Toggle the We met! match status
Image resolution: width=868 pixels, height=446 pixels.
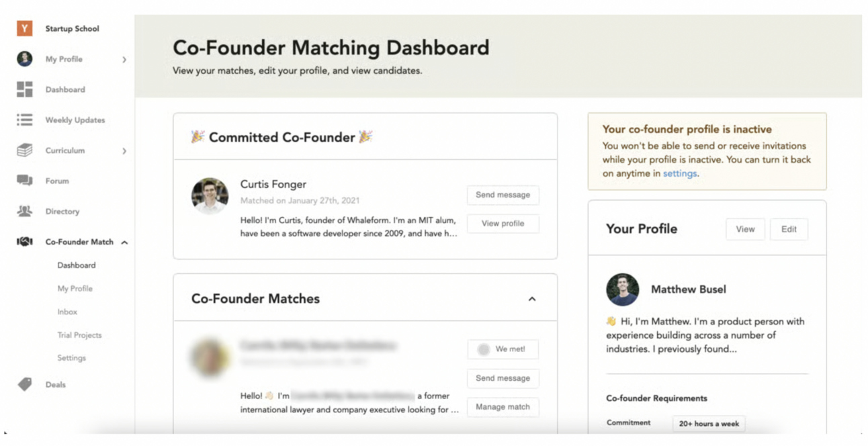point(503,349)
